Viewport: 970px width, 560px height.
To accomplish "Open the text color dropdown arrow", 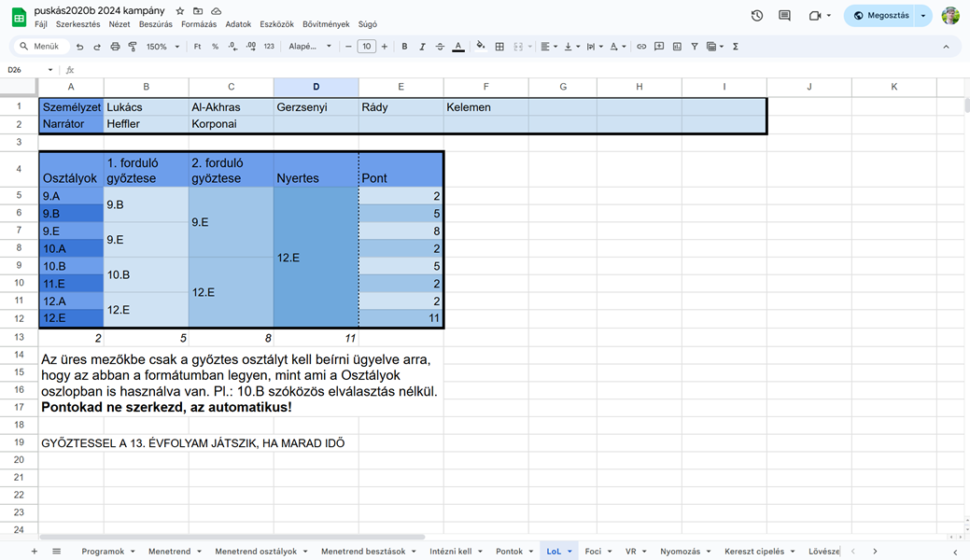I will click(x=623, y=45).
